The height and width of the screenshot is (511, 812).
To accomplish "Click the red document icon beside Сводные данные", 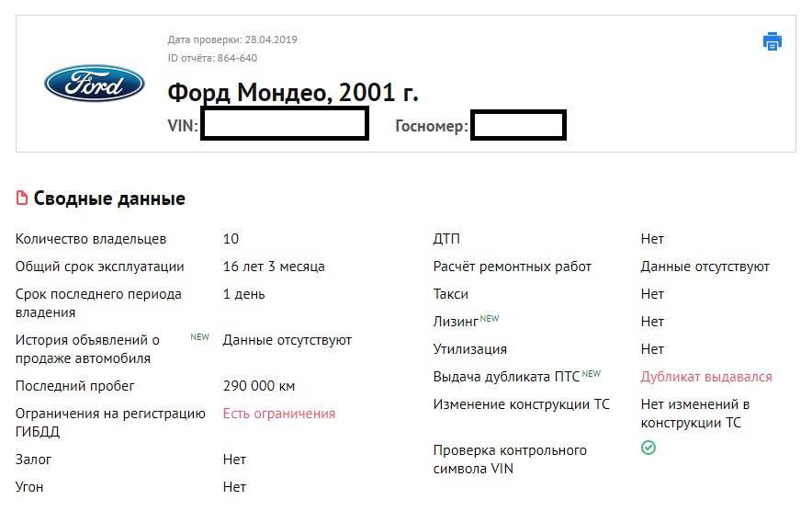I will click(x=22, y=199).
